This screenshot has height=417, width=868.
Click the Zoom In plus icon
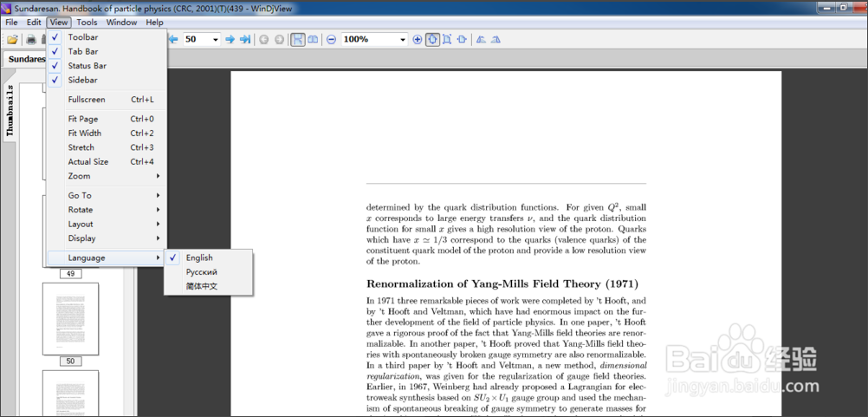418,39
